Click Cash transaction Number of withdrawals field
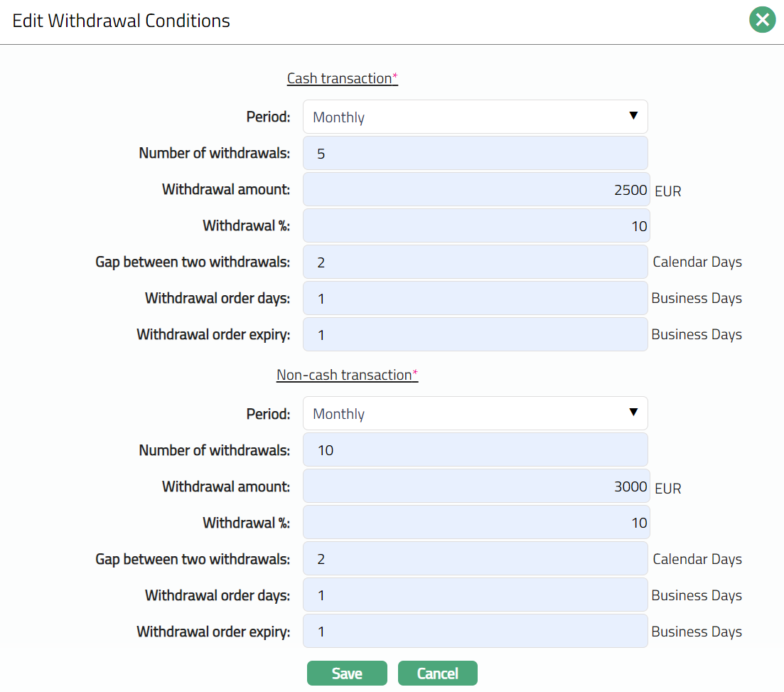Image resolution: width=784 pixels, height=692 pixels. pos(475,153)
